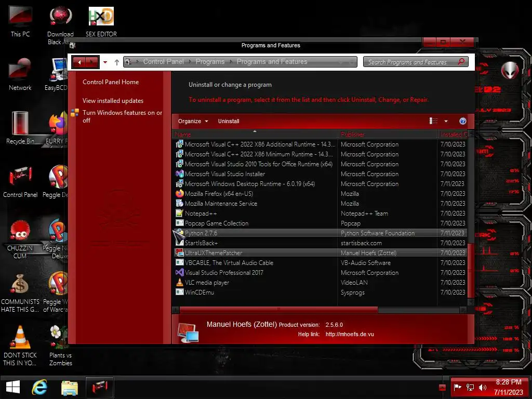
Task: Click the Visual Studio Professional 2017 icon
Action: [x=179, y=272]
